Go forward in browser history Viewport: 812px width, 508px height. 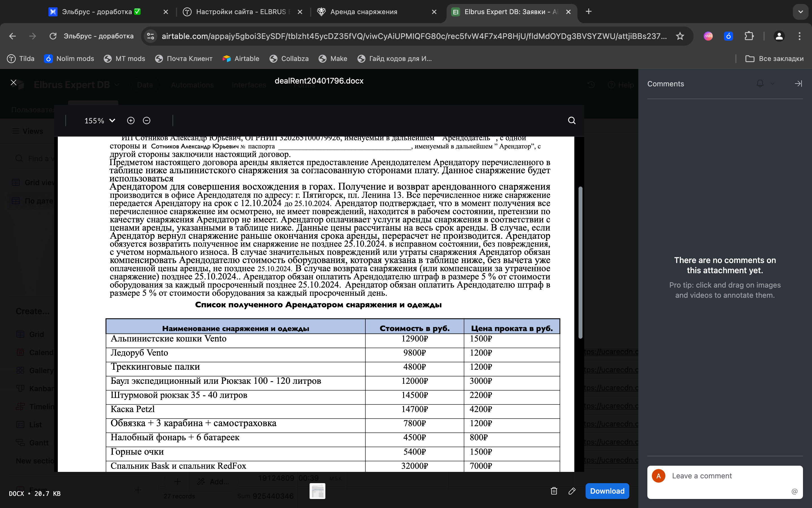pyautogui.click(x=32, y=36)
